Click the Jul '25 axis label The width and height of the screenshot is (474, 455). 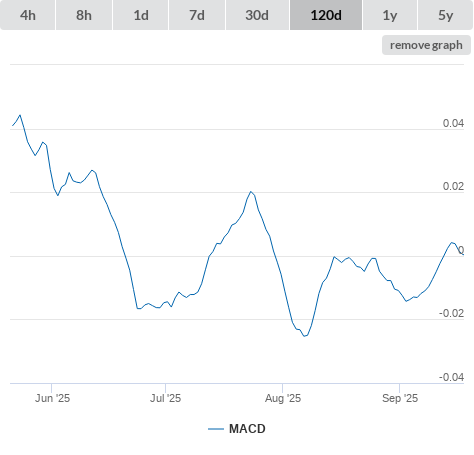coord(165,398)
